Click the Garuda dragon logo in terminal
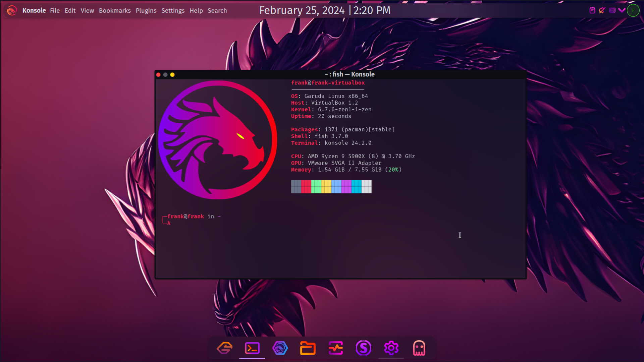Screen dimensions: 644x362 tap(218, 140)
